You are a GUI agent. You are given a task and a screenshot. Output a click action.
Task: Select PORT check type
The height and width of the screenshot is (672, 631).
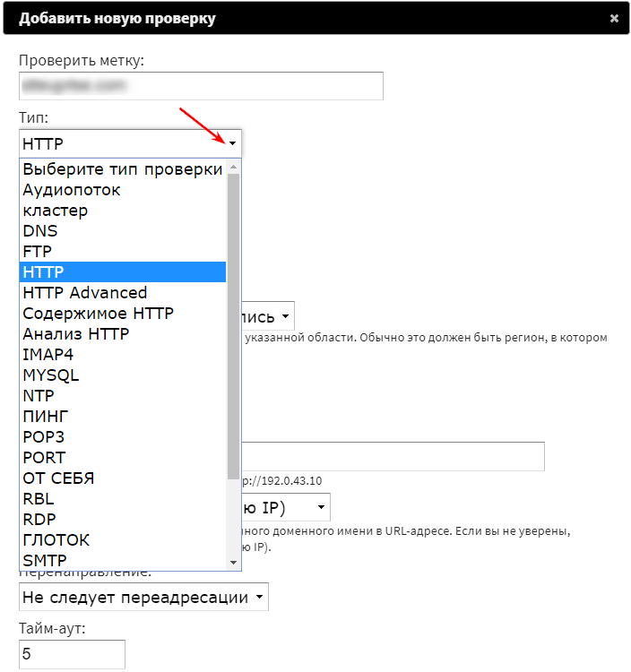(x=123, y=457)
